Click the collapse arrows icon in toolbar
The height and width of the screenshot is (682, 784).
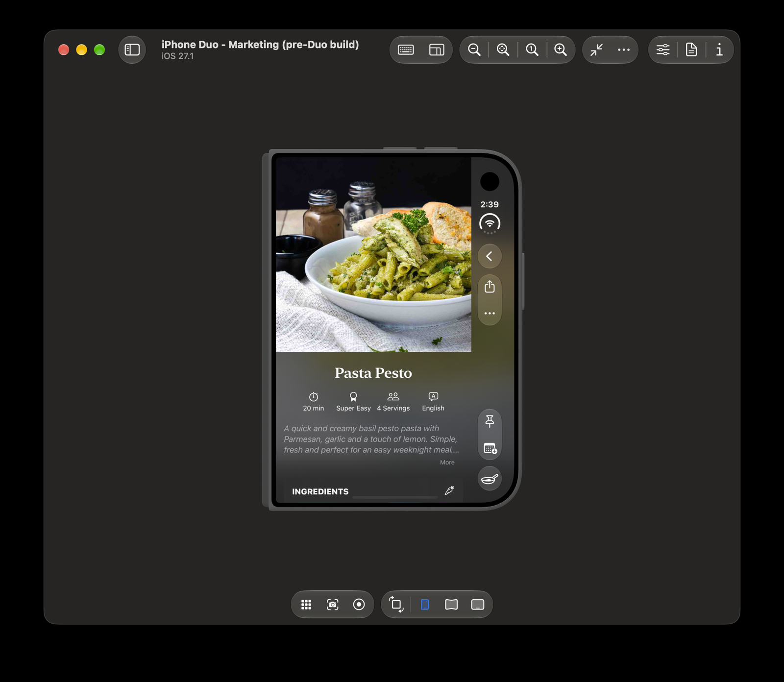click(x=596, y=49)
